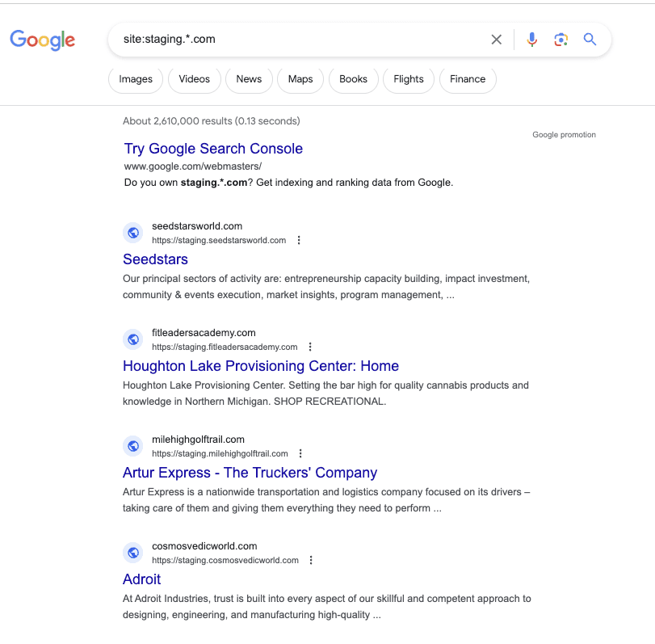Click the Google logo
Image resolution: width=655 pixels, height=644 pixels.
(x=42, y=40)
